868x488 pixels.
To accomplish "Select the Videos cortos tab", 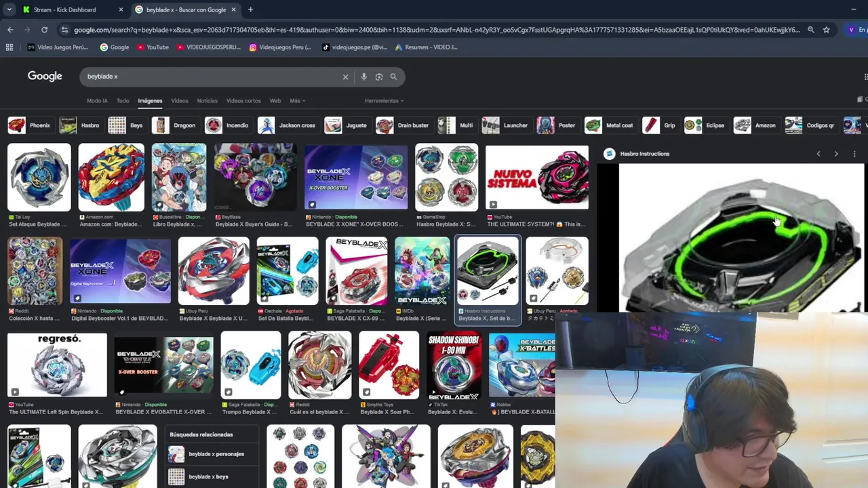I will click(243, 101).
